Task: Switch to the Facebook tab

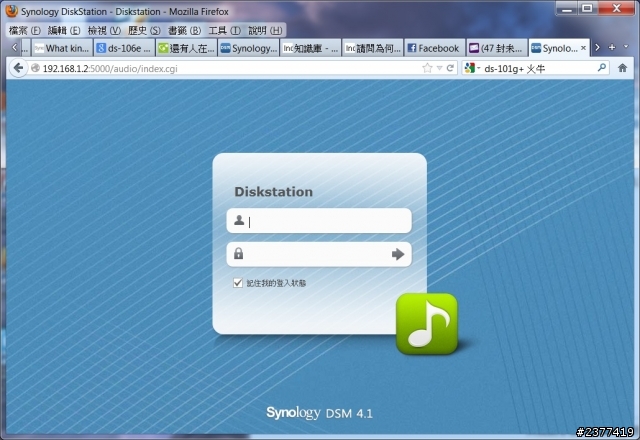Action: click(x=435, y=48)
